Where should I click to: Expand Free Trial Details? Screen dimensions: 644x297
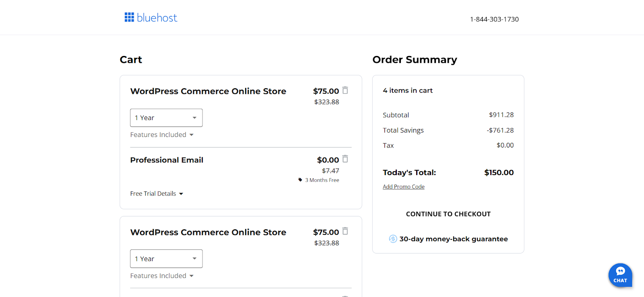pos(157,194)
